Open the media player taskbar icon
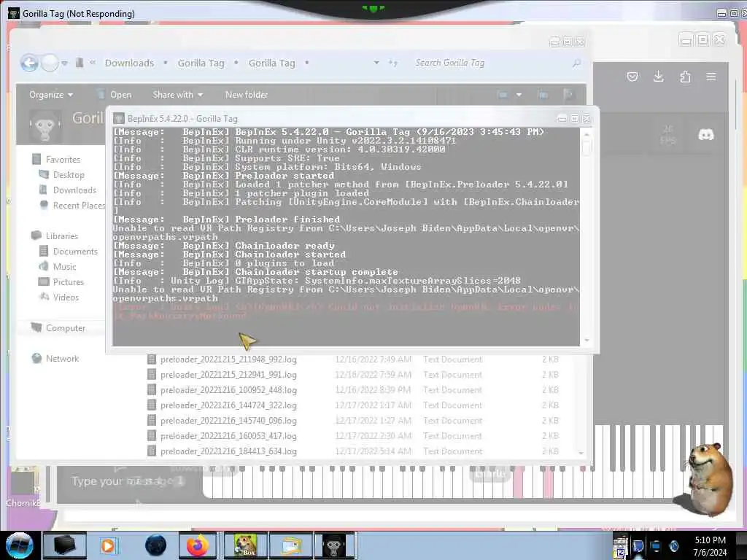This screenshot has height=560, width=747. [x=108, y=545]
